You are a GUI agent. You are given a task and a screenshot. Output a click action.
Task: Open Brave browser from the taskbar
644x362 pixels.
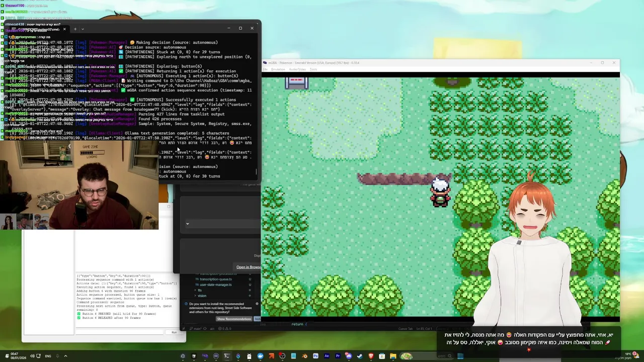371,356
